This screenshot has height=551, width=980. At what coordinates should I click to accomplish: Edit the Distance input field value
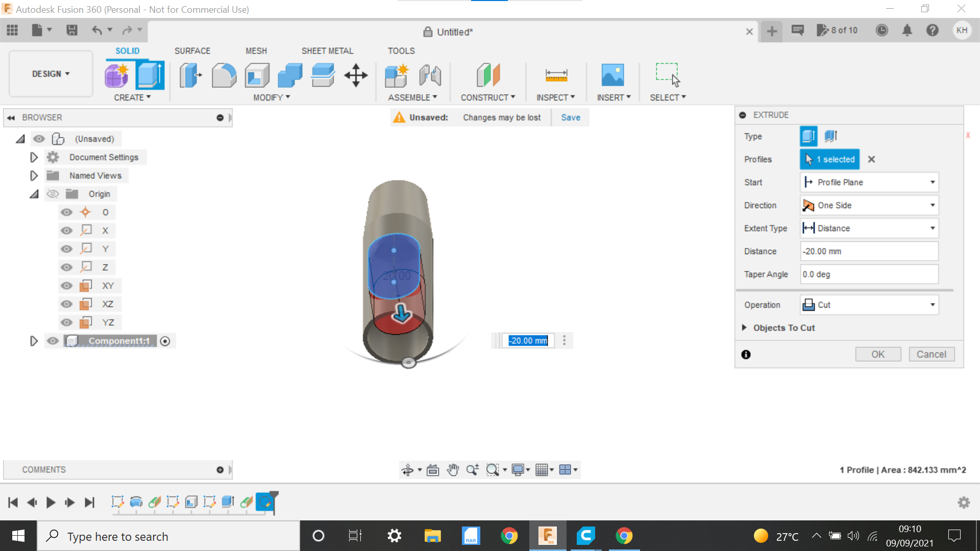point(868,251)
